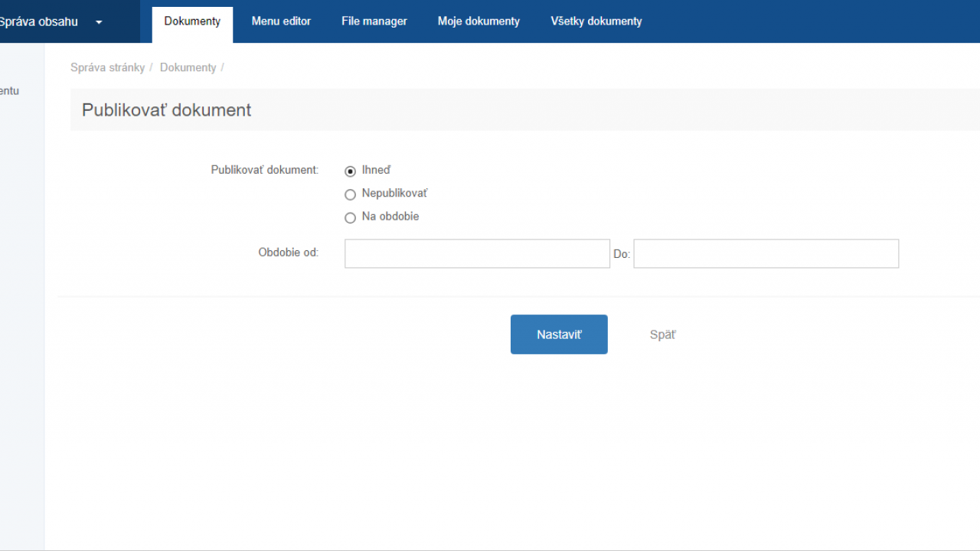Click the Do: label between date fields
The width and height of the screenshot is (980, 551).
(621, 254)
